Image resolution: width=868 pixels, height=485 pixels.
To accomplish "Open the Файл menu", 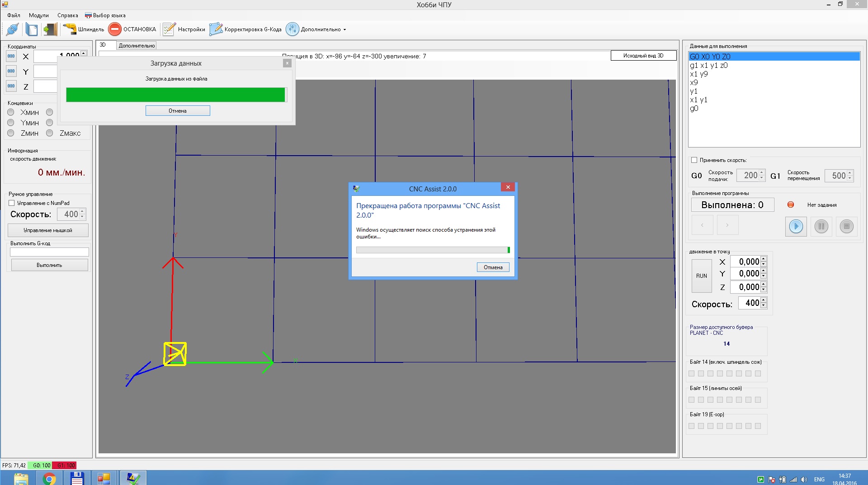I will (14, 15).
